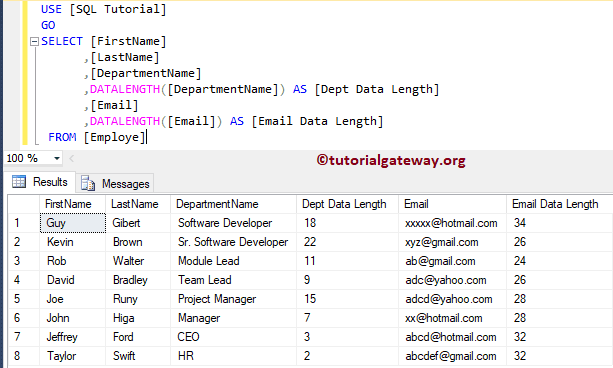Image resolution: width=613 pixels, height=368 pixels.
Task: Select the LastName column header
Action: pyautogui.click(x=138, y=204)
